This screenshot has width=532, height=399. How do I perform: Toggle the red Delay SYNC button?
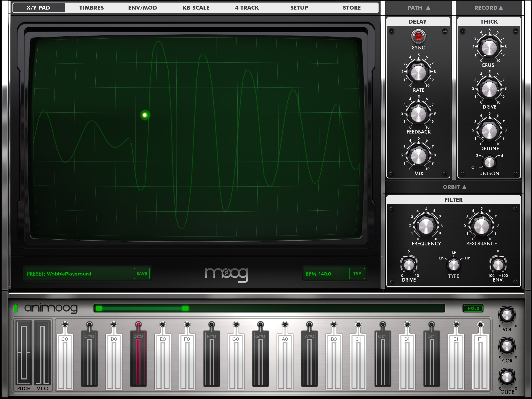pos(418,37)
